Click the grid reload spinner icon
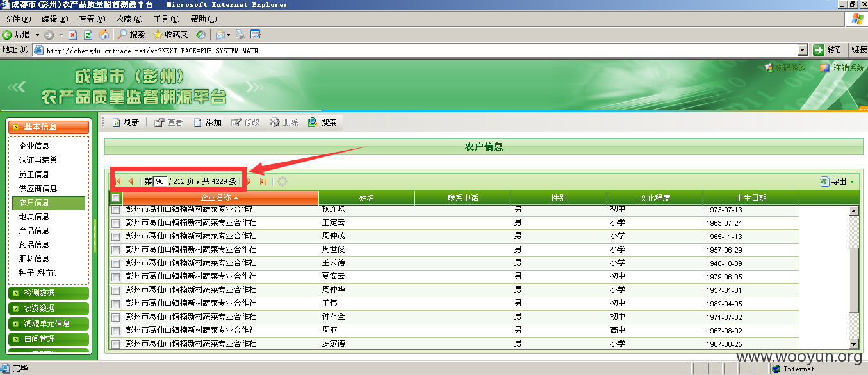Image resolution: width=868 pixels, height=375 pixels. (x=282, y=181)
